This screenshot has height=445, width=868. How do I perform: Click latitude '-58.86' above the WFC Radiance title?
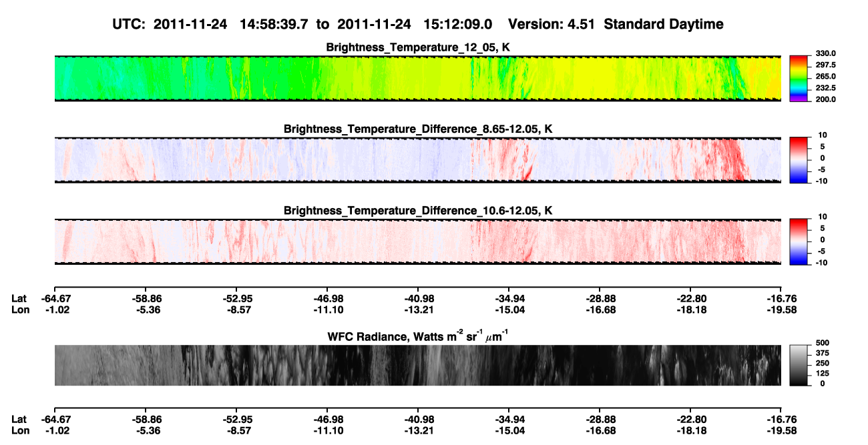click(x=146, y=298)
